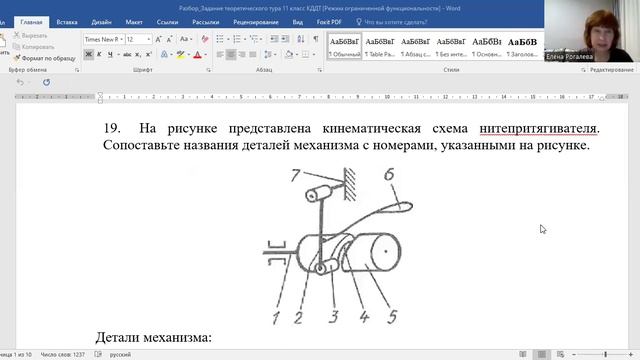This screenshot has width=640, height=360.
Task: Expand the Буфер обмена launcher
Action: click(77, 70)
